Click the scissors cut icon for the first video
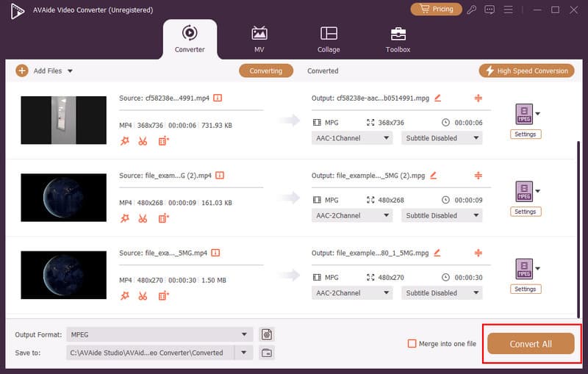 pos(143,140)
